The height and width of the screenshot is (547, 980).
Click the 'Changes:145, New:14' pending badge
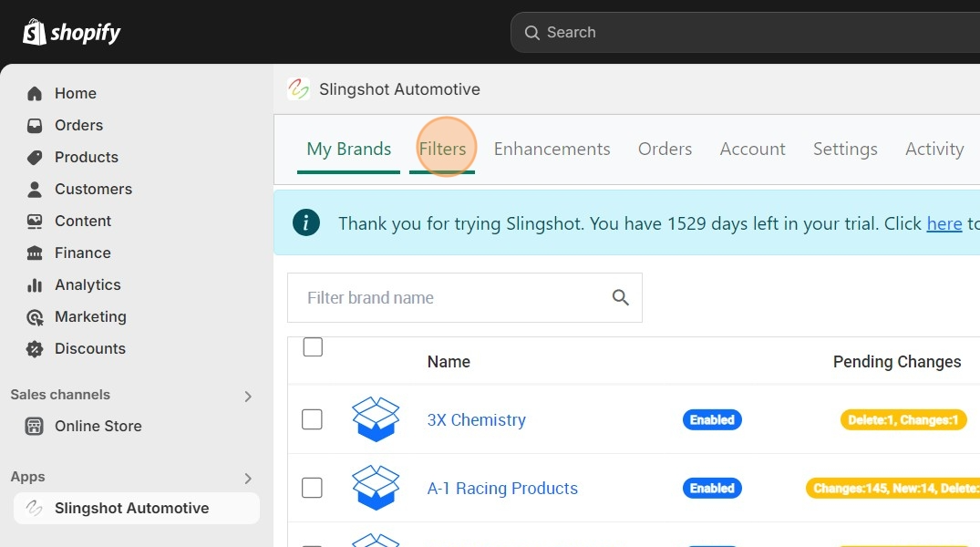click(x=893, y=488)
